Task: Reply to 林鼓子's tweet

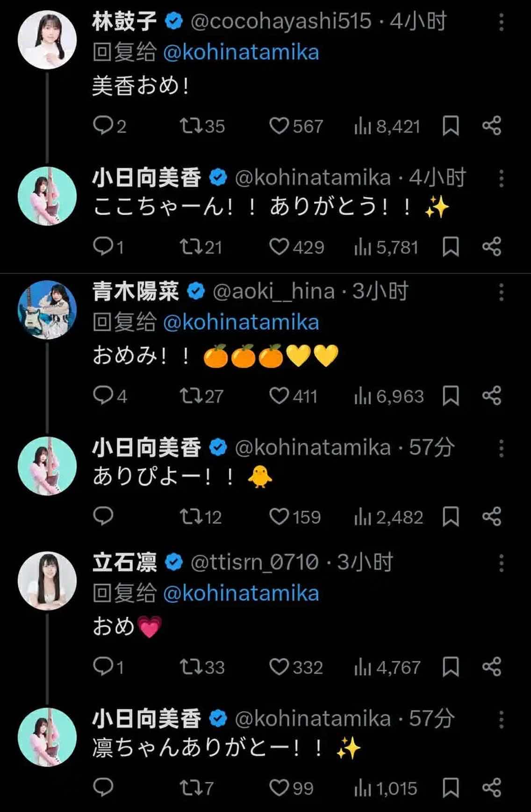Action: pos(103,126)
